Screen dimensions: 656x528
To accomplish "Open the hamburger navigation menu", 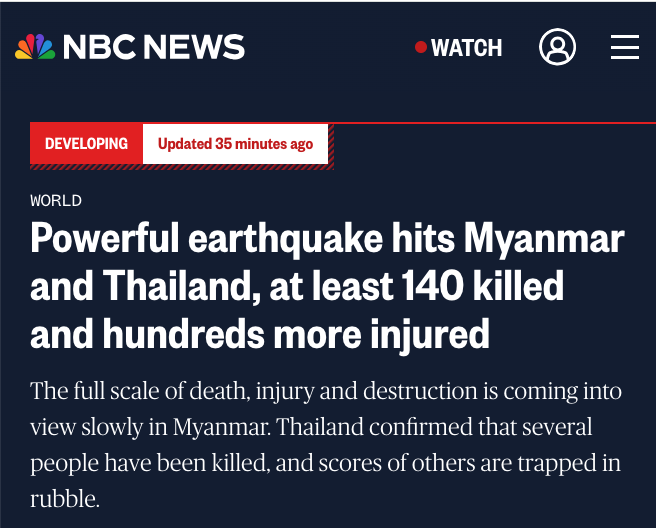I will point(624,47).
